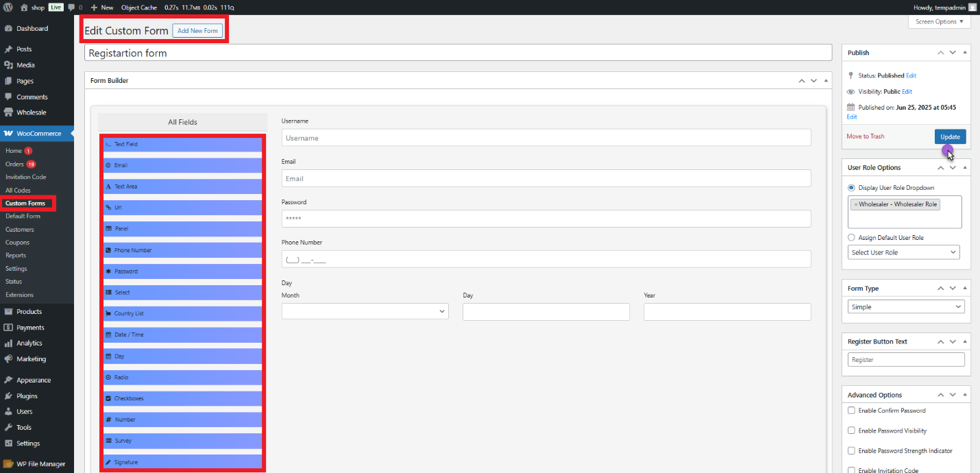Select Assign Default User Role radio button
This screenshot has height=473, width=980.
coord(851,237)
